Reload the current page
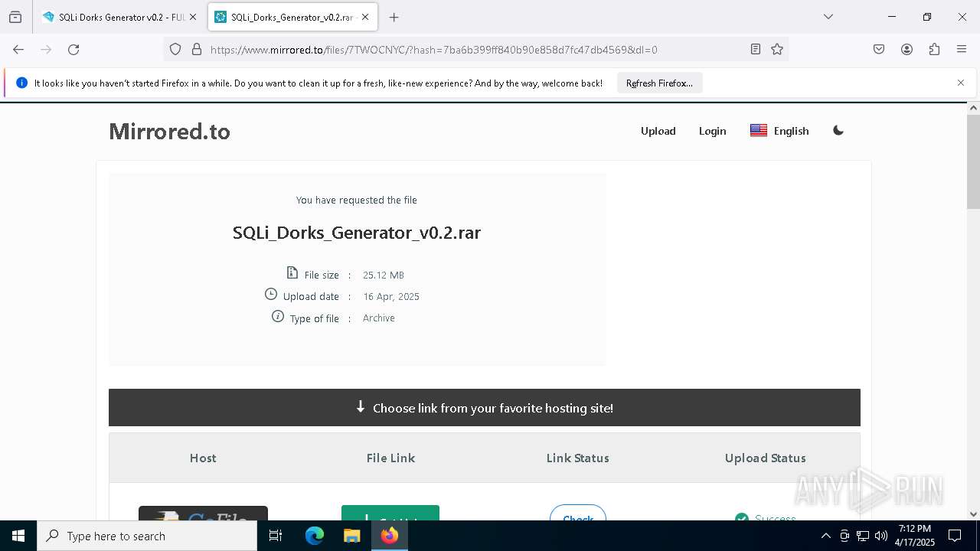The height and width of the screenshot is (551, 980). point(73,50)
